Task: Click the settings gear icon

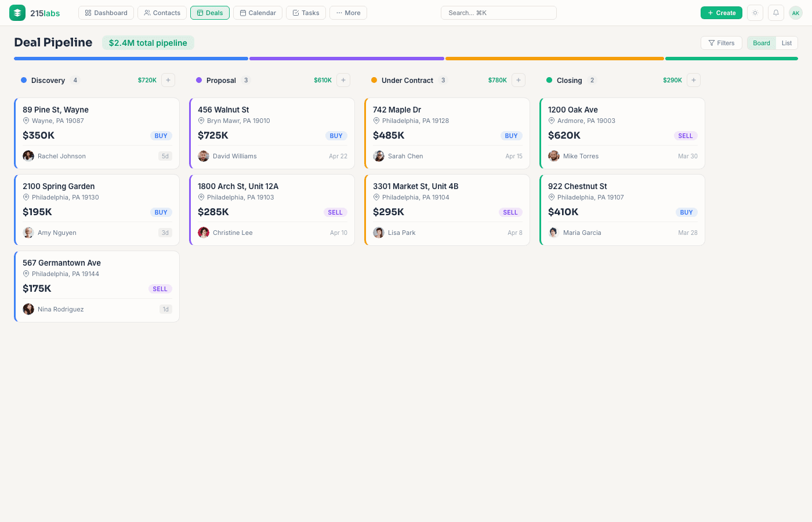Action: coord(755,12)
